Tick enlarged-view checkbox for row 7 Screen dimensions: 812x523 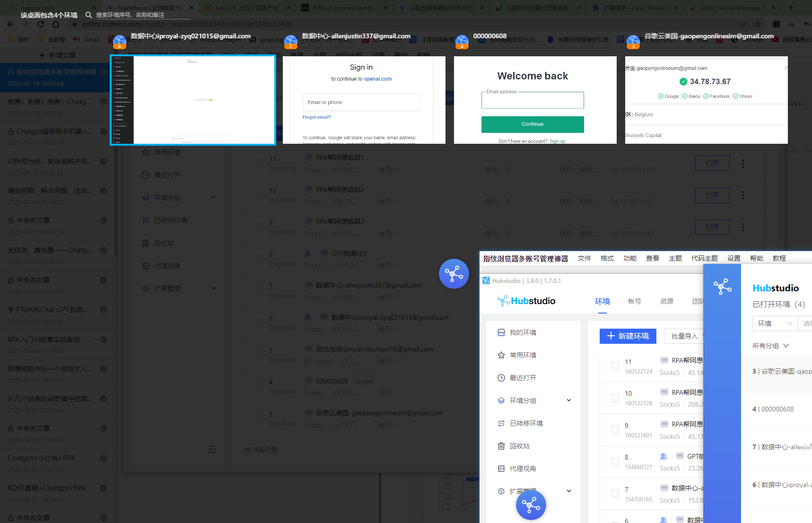[615, 494]
